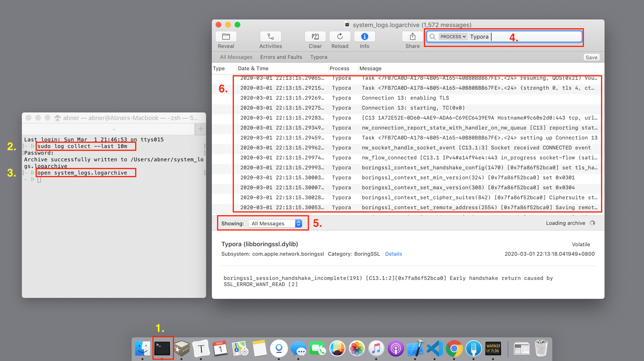The width and height of the screenshot is (644, 361).
Task: Select the boringssl_context_set_cipher_suites row
Action: coord(408,197)
